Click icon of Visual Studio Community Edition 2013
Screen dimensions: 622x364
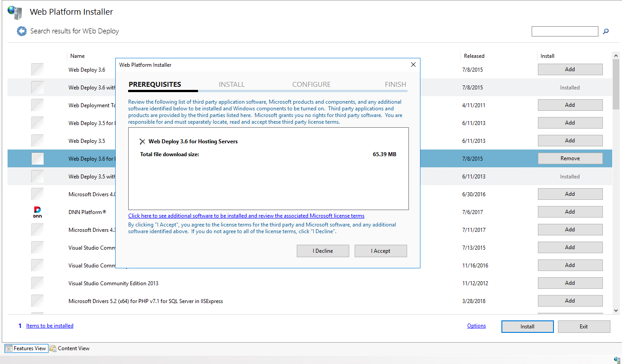[37, 283]
